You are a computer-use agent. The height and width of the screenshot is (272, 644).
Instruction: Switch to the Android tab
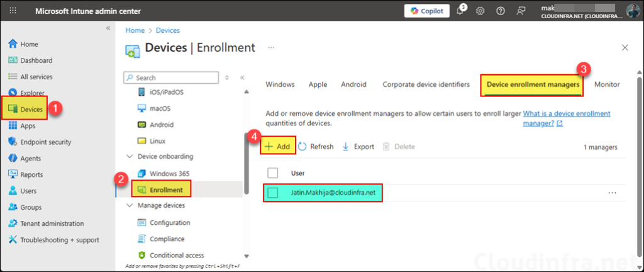pyautogui.click(x=353, y=84)
